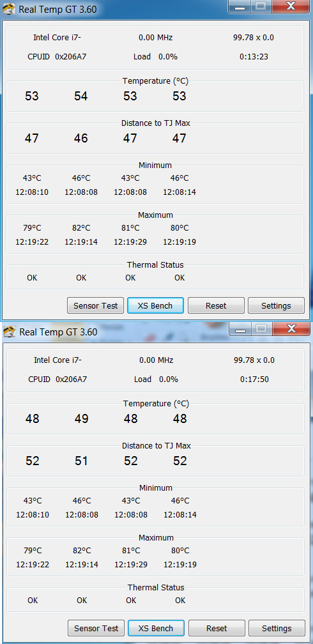Image resolution: width=313 pixels, height=644 pixels.
Task: Click CPUID 0x206A7 in the upper window
Action: 57,57
